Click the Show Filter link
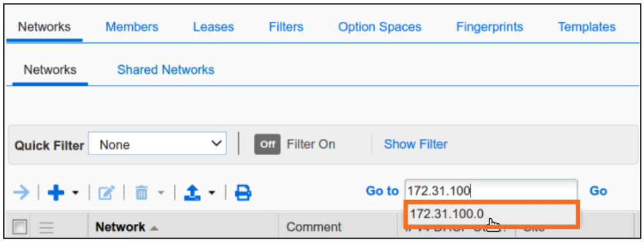Viewport: 644px width, 242px height. (416, 144)
